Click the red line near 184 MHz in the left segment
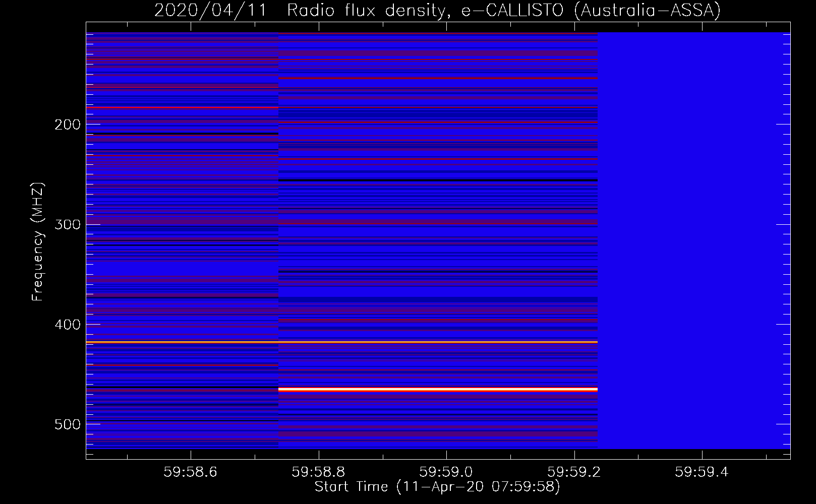The image size is (816, 504). [182, 107]
